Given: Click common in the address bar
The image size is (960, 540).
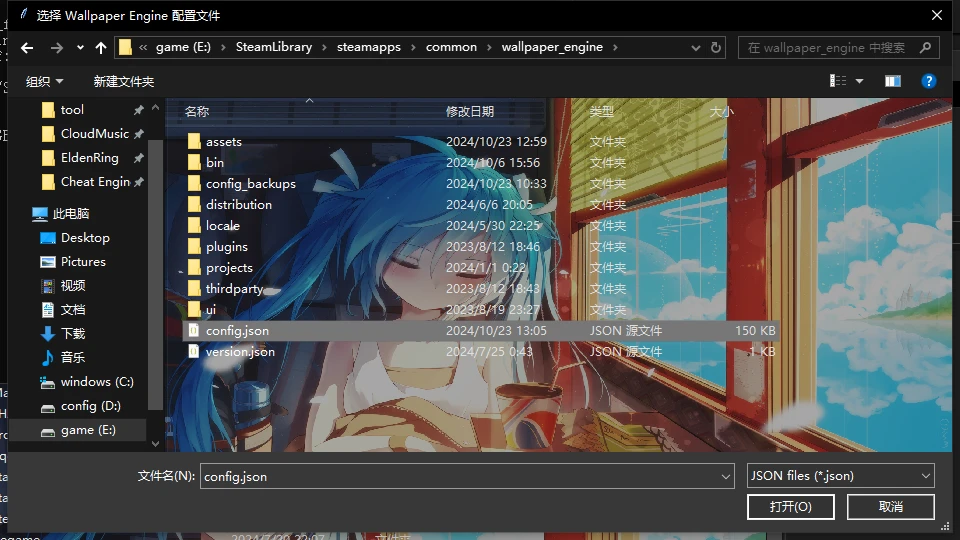Looking at the screenshot, I should tap(451, 47).
